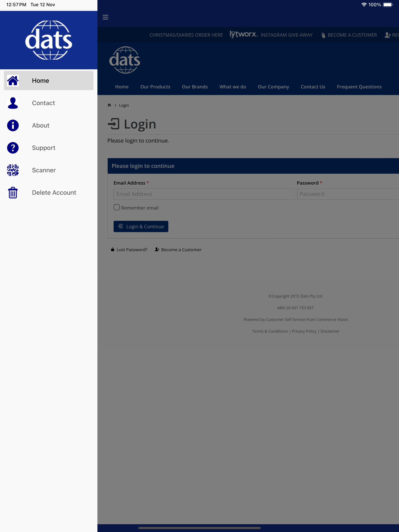This screenshot has width=399, height=532.
Task: Click the breadcrumb home icon
Action: [x=109, y=105]
